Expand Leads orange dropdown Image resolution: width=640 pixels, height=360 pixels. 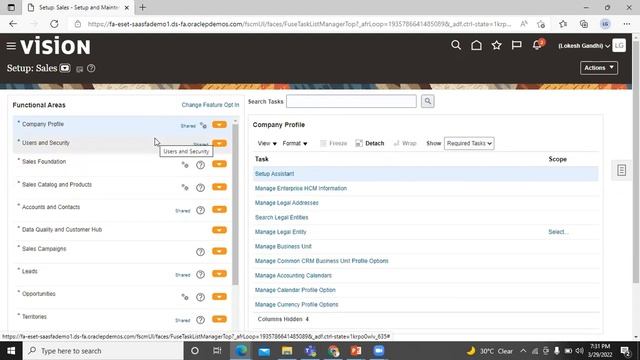click(219, 273)
